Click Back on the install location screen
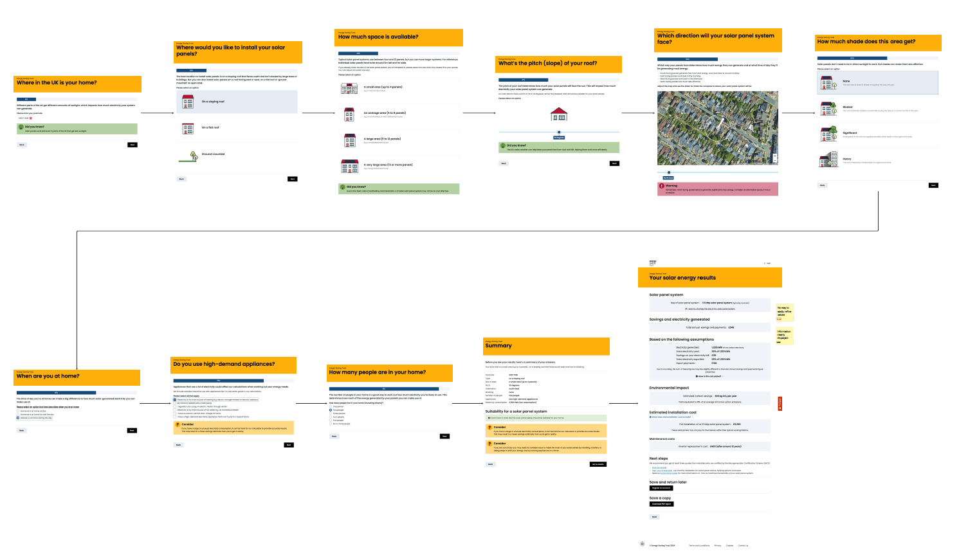This screenshot has height=560, width=959. [181, 179]
